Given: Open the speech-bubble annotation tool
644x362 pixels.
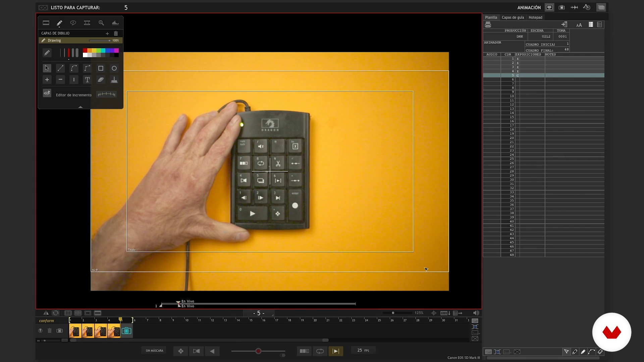Looking at the screenshot, I should coord(73,23).
